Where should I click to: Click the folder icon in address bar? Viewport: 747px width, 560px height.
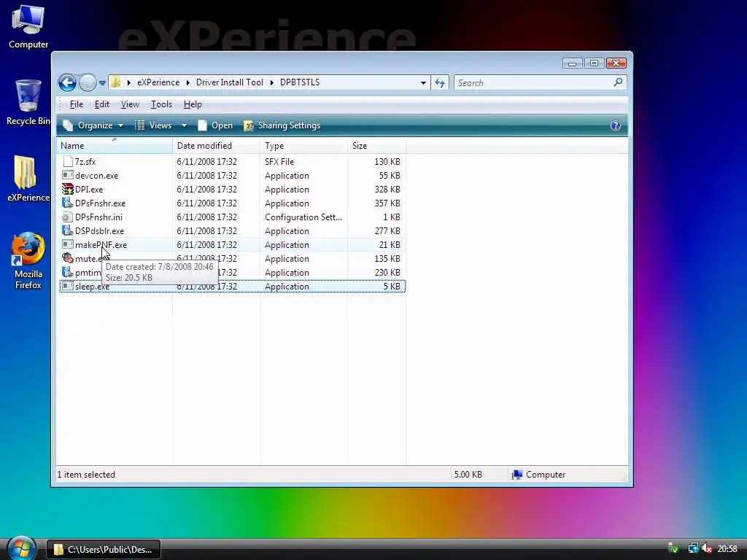(x=115, y=82)
